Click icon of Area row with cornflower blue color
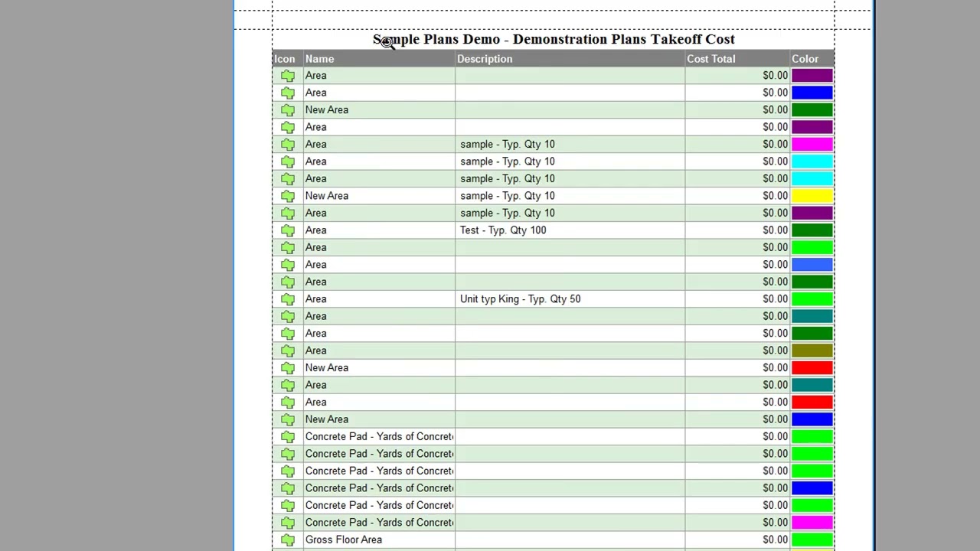This screenshot has width=980, height=551. [288, 265]
